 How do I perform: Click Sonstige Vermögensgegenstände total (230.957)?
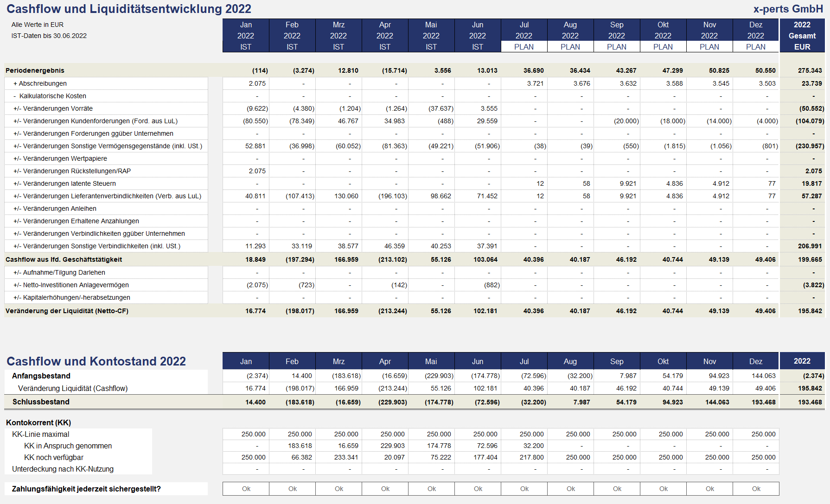(810, 146)
